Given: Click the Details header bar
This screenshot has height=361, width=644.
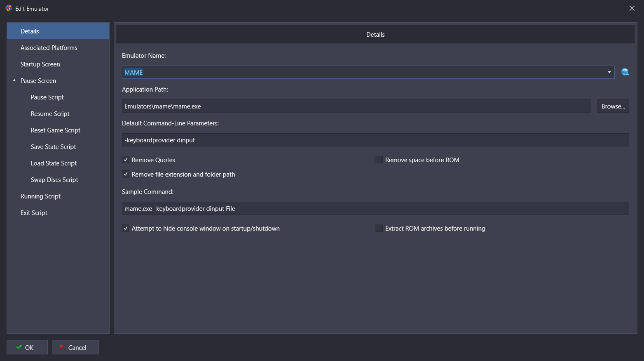Looking at the screenshot, I should point(375,34).
